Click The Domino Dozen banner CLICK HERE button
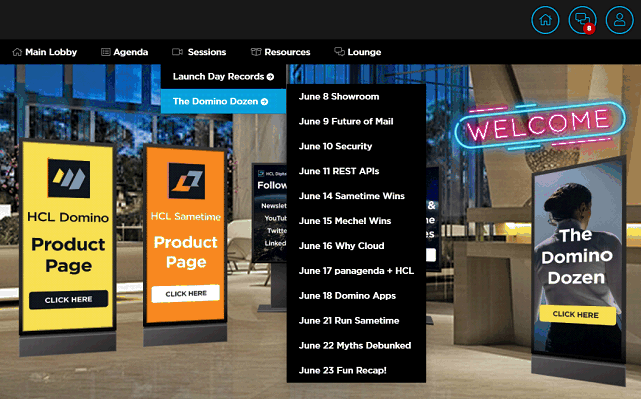The height and width of the screenshot is (400, 642). pos(577,314)
